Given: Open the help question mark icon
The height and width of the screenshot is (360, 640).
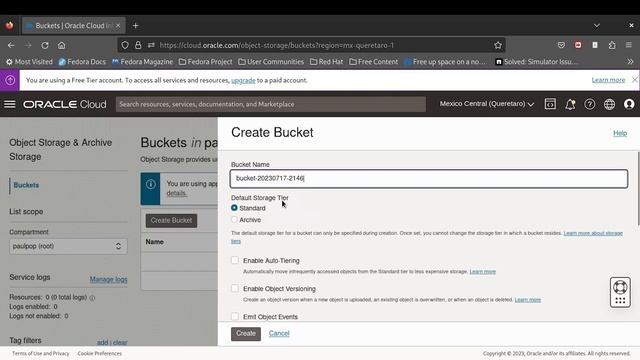Looking at the screenshot, I should click(590, 104).
